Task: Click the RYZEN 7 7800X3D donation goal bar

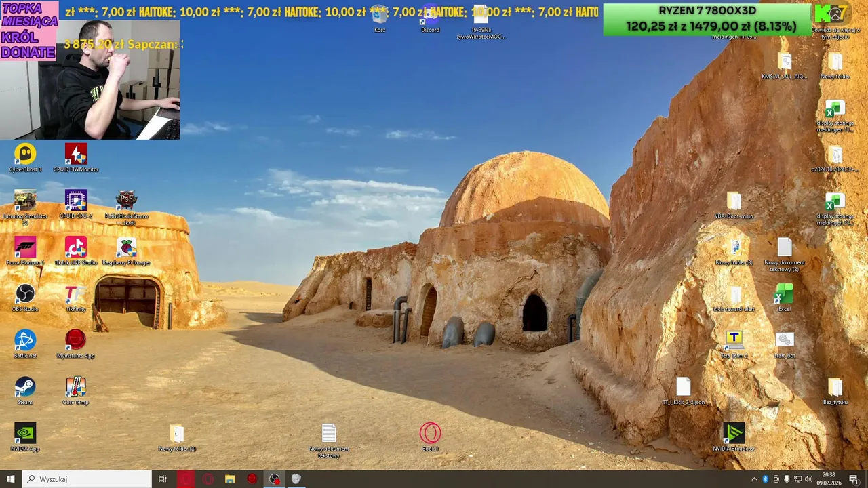Action: [x=707, y=20]
